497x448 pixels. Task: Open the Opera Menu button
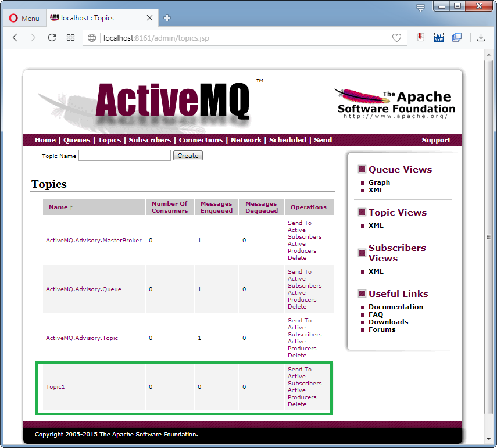tap(24, 18)
